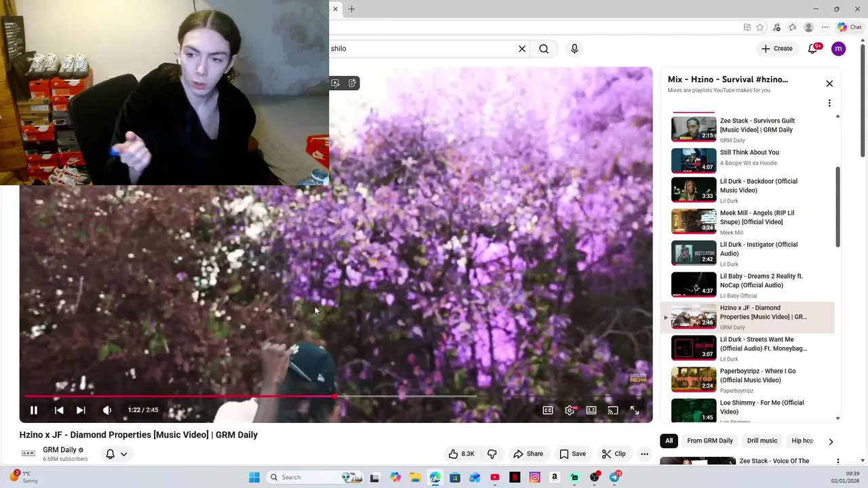The image size is (868, 488).
Task: Open the browser media control icon
Action: pos(776,27)
